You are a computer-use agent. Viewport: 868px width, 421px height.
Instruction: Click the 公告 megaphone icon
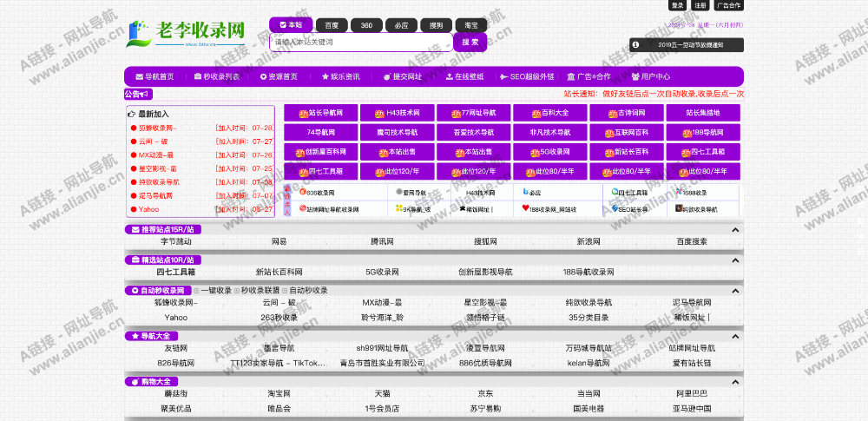coord(147,94)
